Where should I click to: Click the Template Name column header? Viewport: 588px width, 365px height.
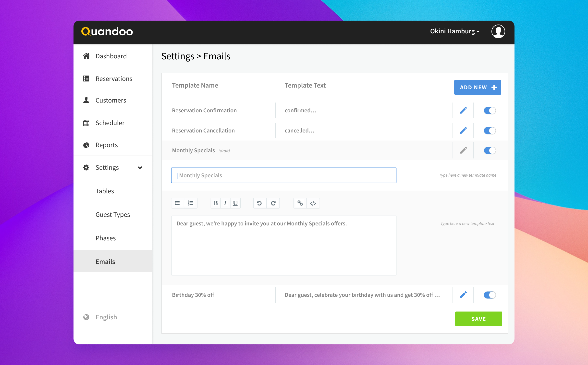(x=195, y=85)
